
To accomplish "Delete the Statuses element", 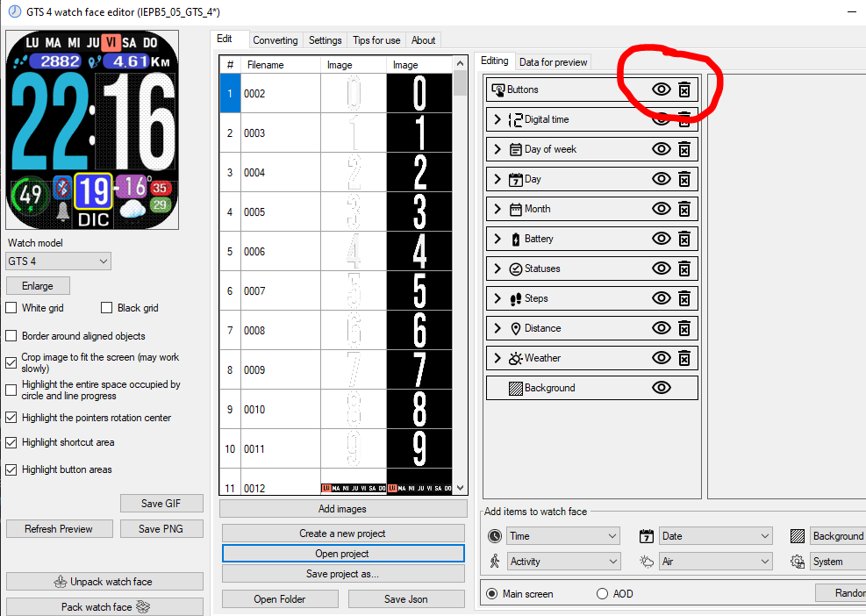I will tap(683, 269).
